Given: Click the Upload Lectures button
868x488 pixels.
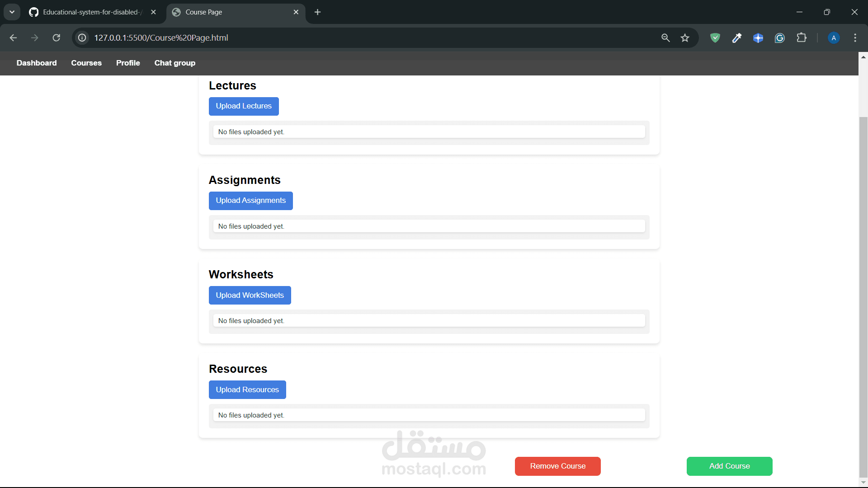Looking at the screenshot, I should click(244, 106).
